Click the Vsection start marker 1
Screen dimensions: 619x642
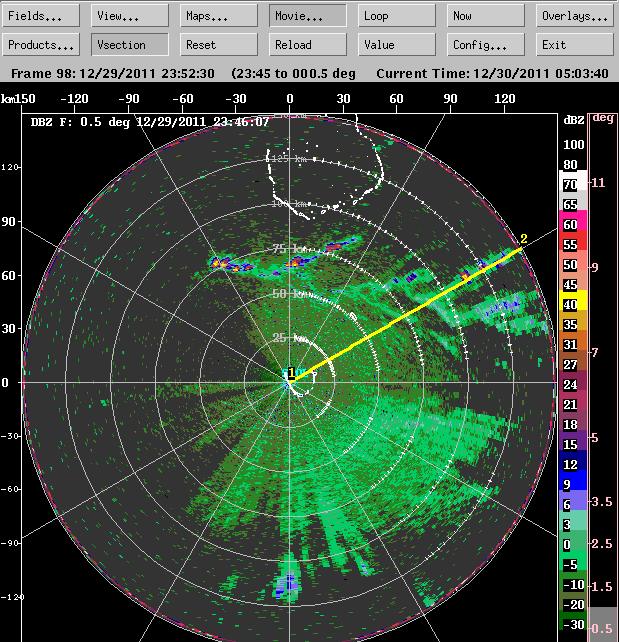click(x=291, y=373)
